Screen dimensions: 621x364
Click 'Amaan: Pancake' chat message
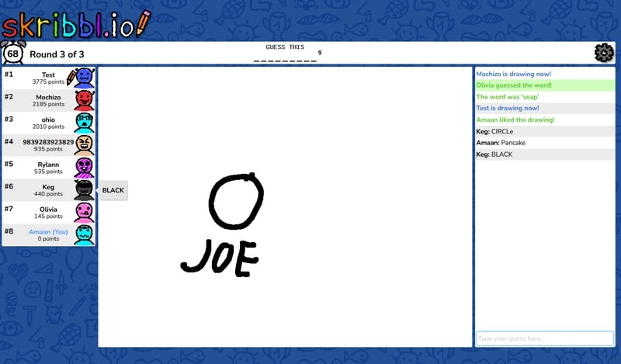point(501,143)
